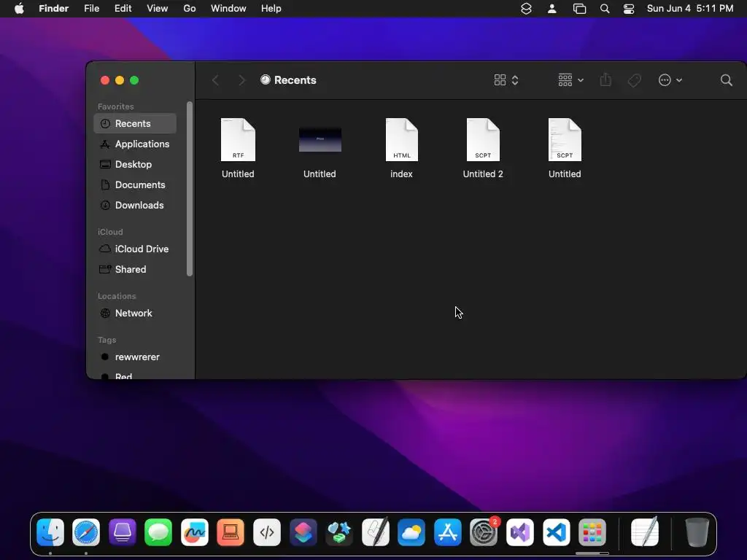
Task: Open the App Store from the Dock
Action: [447, 532]
